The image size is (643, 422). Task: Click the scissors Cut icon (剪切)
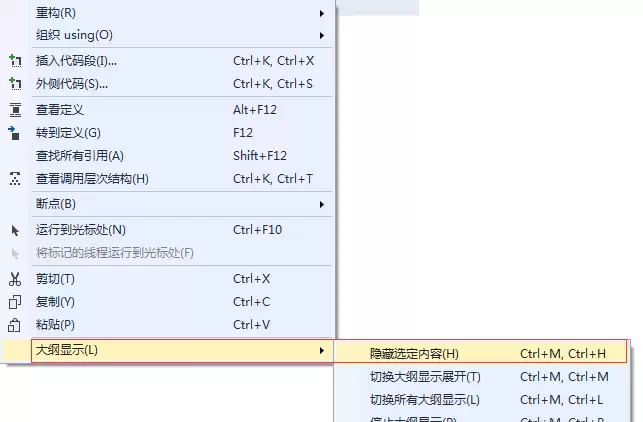pos(15,279)
